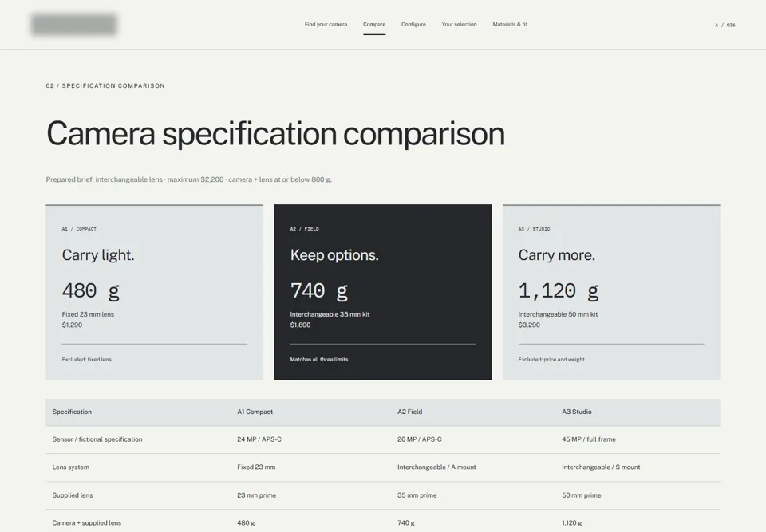
Task: Click the 'A3 / STUDIO' card label
Action: click(x=534, y=229)
